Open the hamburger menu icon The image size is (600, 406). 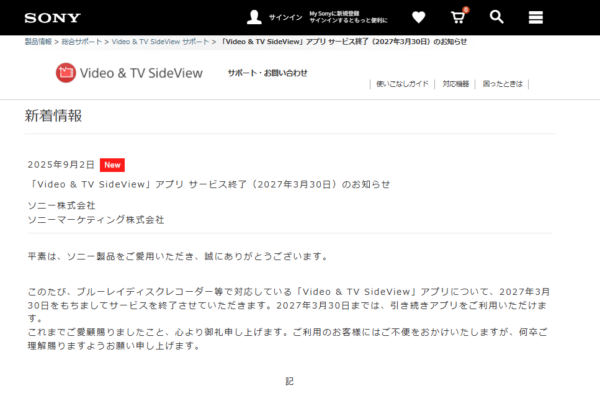[x=536, y=17]
